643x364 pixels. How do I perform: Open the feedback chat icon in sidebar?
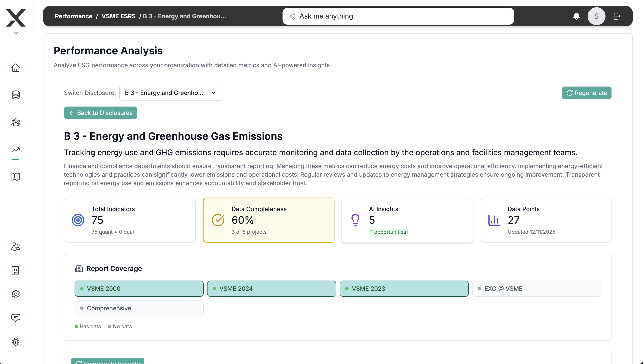click(x=16, y=318)
